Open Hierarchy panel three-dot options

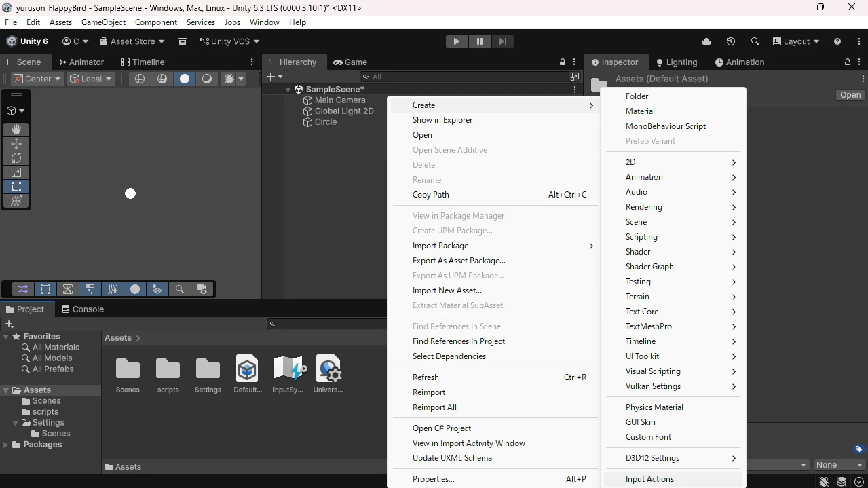(x=575, y=62)
